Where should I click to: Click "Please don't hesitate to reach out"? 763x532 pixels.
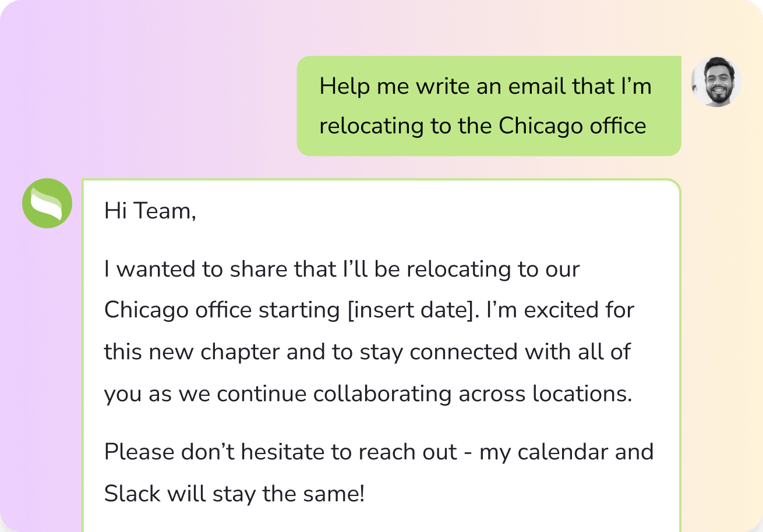click(280, 452)
